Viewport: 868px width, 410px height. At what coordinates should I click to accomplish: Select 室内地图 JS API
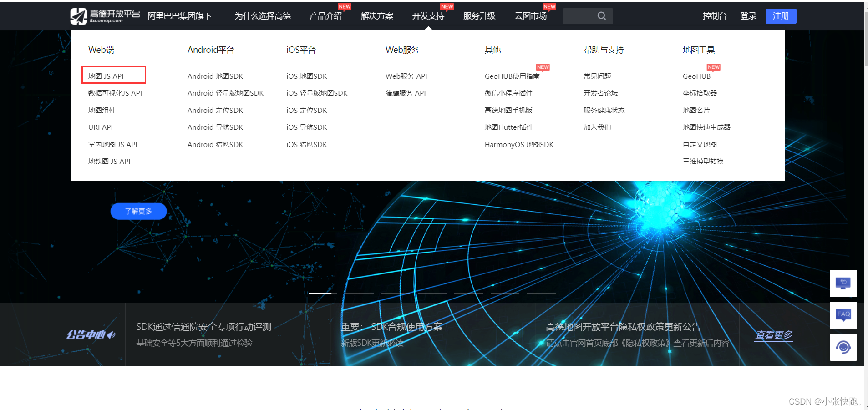point(113,144)
